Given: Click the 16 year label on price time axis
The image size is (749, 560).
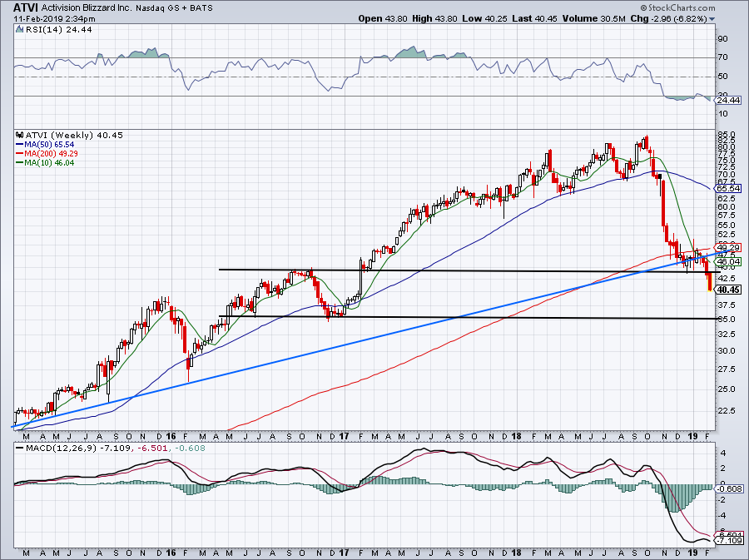Looking at the screenshot, I should click(171, 436).
